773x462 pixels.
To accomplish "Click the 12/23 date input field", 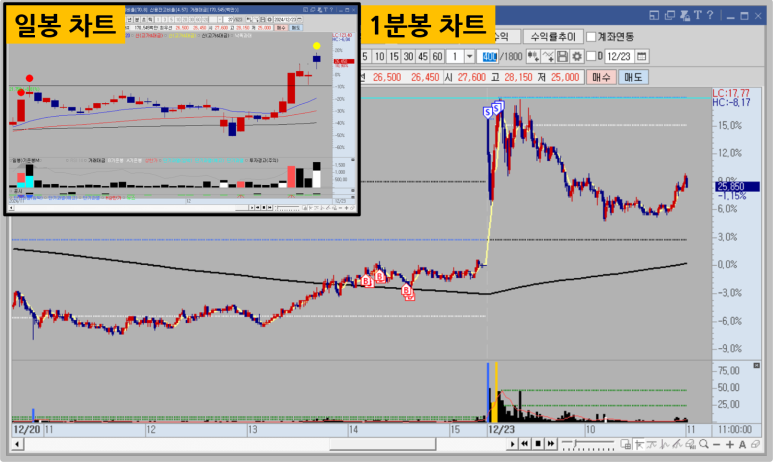I will [x=619, y=57].
